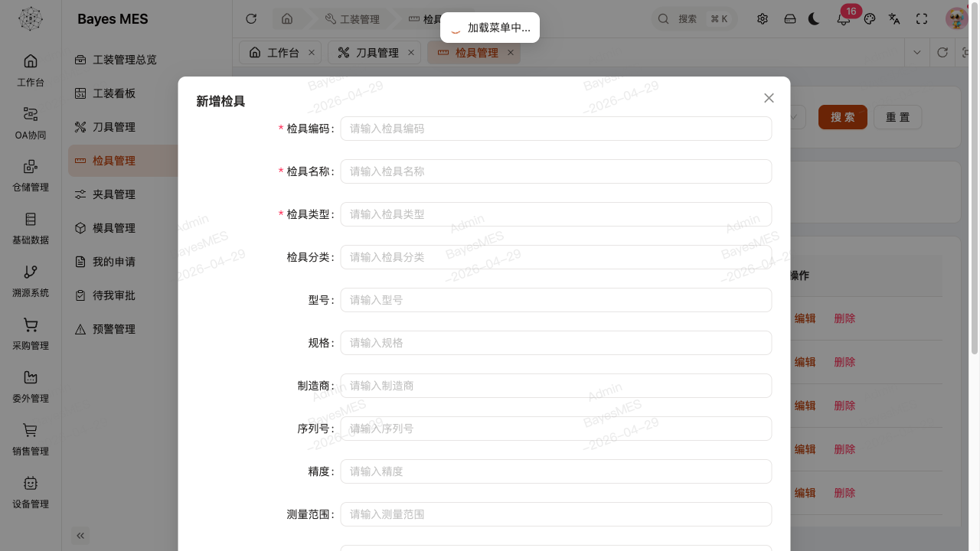Open 销售管理 sales module
Viewport: 980px width, 551px height.
(31, 439)
